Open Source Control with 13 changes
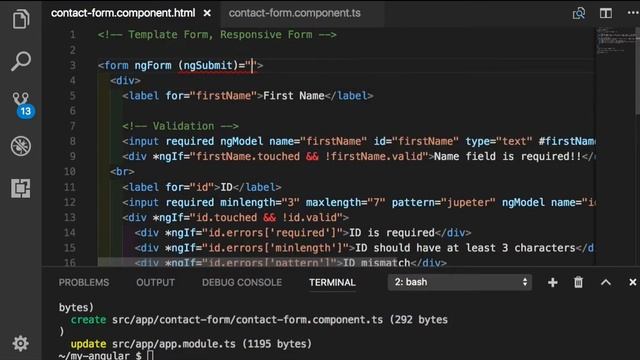Viewport: 640px width, 360px height. (x=21, y=104)
